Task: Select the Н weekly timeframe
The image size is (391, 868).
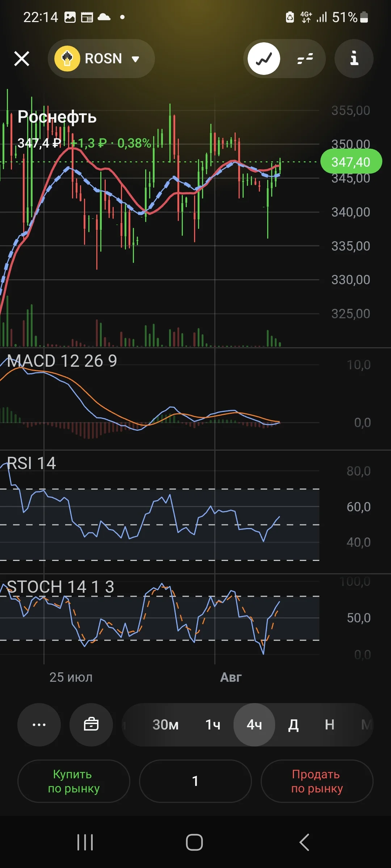Action: coord(329,725)
